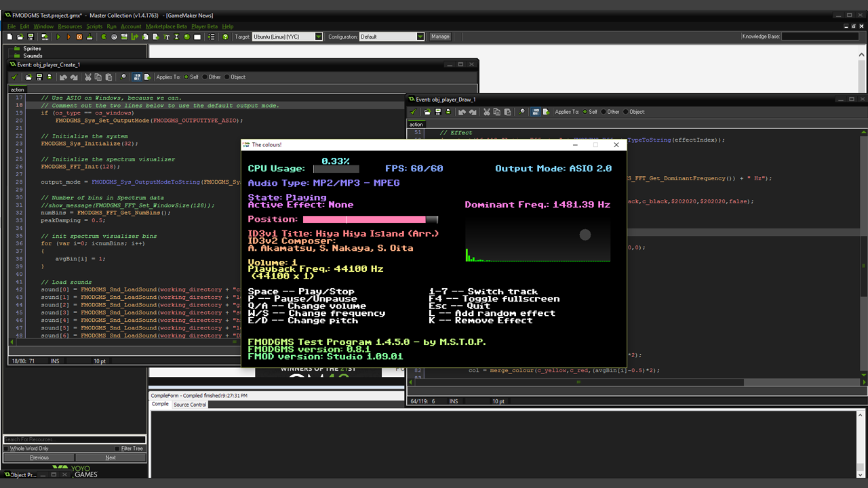
Task: Click the open project folder icon in main toolbar
Action: click(20, 37)
